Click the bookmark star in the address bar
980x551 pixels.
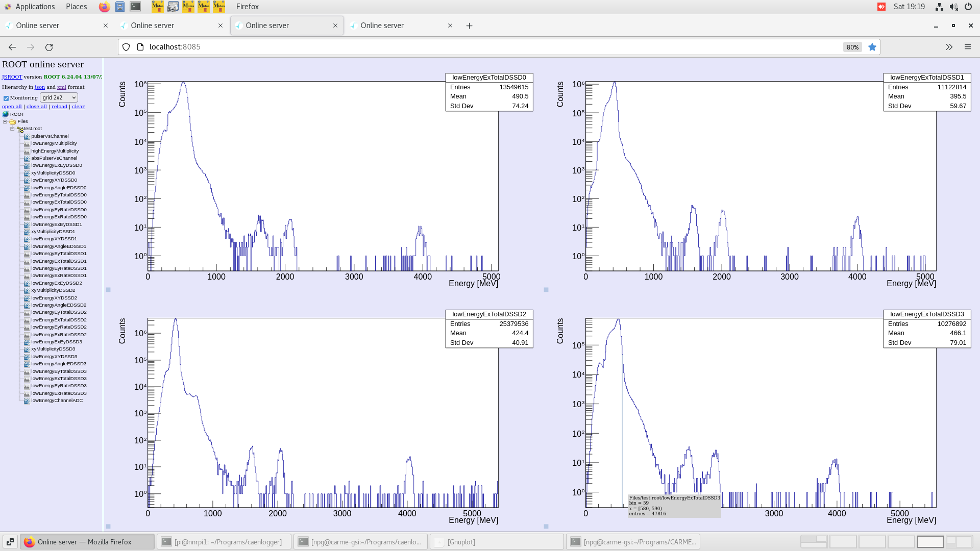(x=872, y=47)
